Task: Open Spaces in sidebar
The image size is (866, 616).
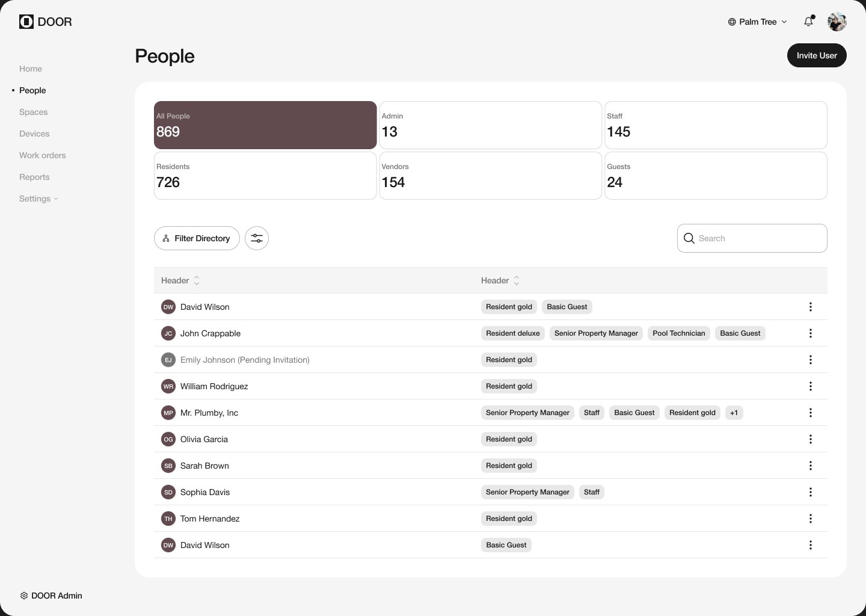Action: [34, 112]
